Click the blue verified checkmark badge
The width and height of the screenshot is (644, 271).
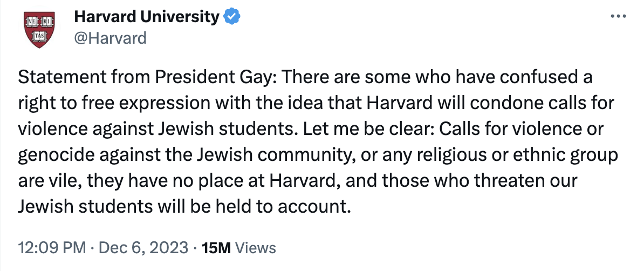click(x=232, y=17)
